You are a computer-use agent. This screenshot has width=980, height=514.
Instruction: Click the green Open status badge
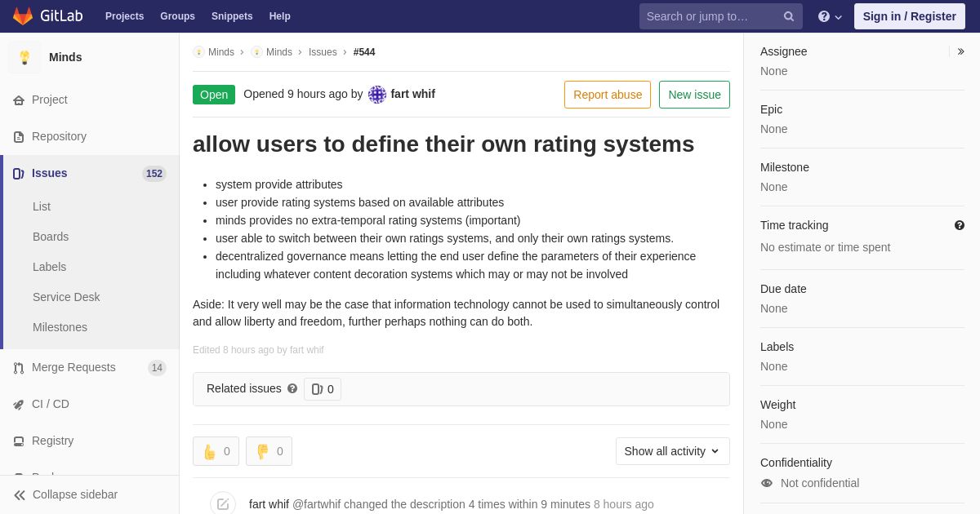point(214,95)
